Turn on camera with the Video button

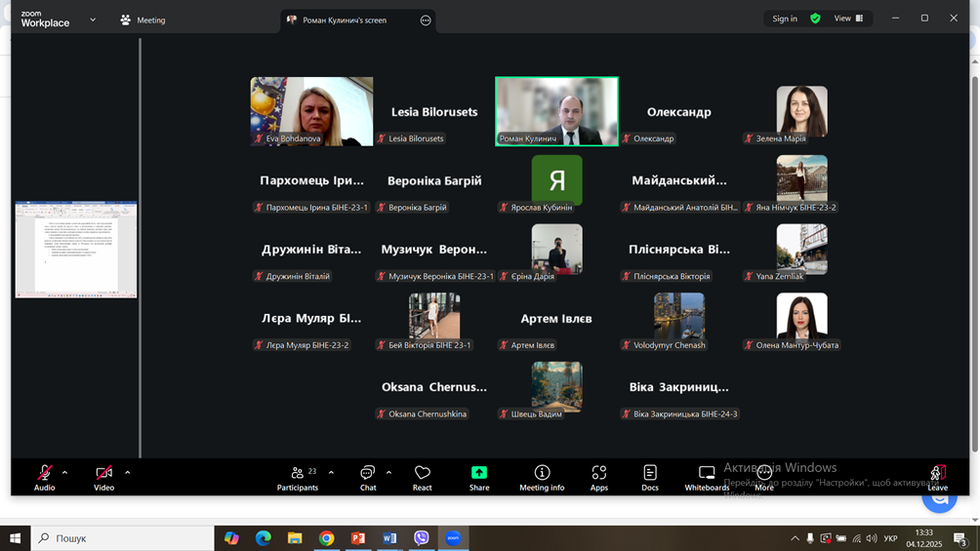[x=103, y=477]
